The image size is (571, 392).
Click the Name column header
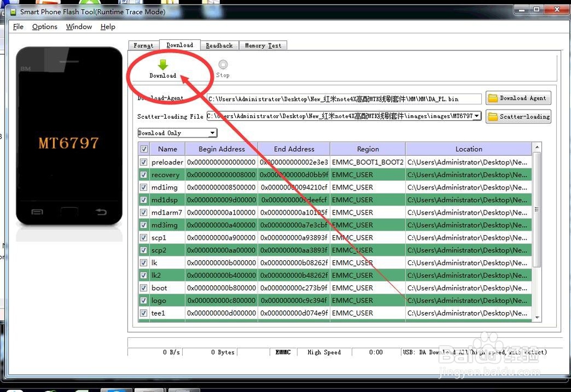(167, 149)
